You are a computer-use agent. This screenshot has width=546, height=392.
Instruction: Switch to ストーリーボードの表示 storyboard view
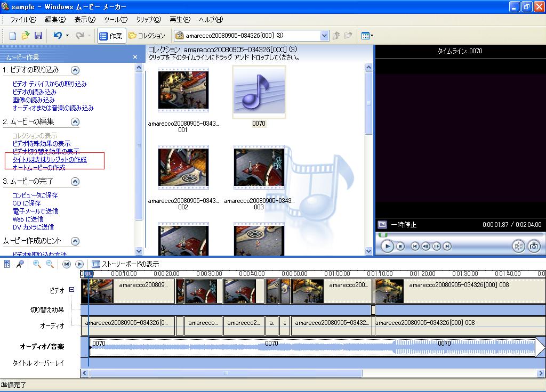[125, 264]
